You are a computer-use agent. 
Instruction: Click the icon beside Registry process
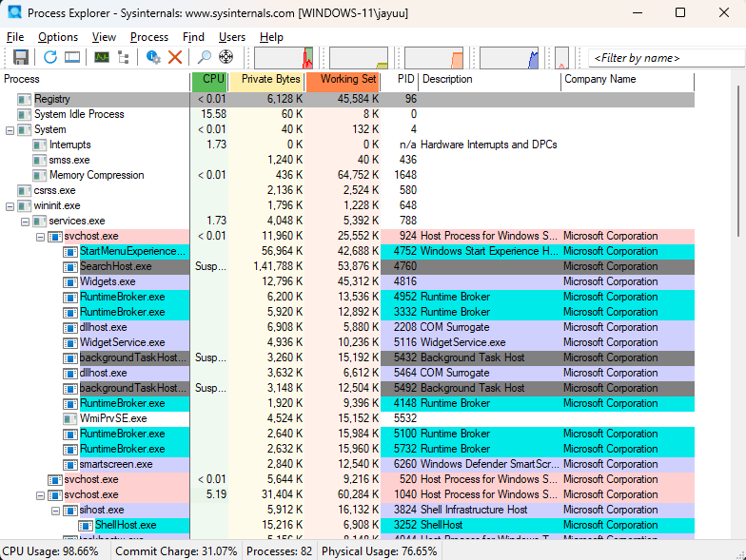click(x=25, y=99)
